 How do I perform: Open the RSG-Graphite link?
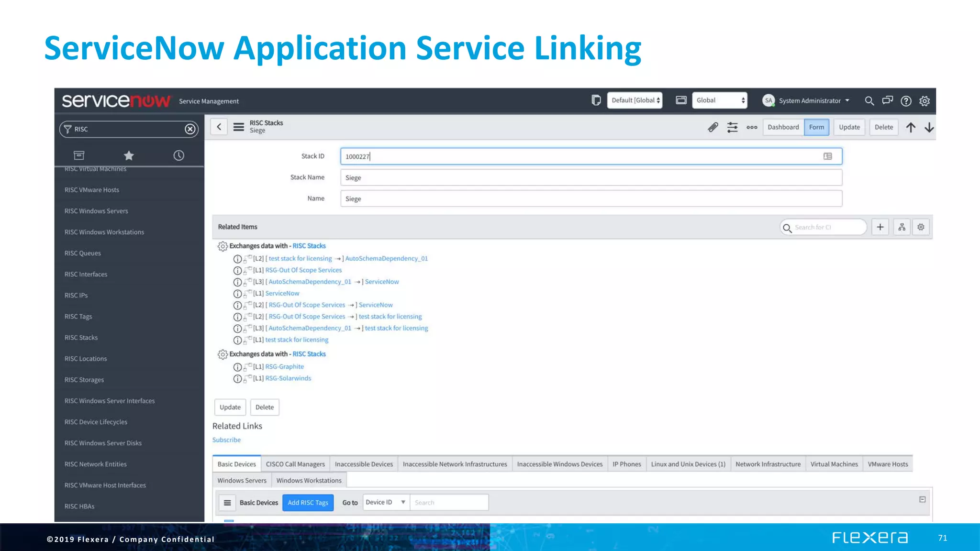point(285,366)
